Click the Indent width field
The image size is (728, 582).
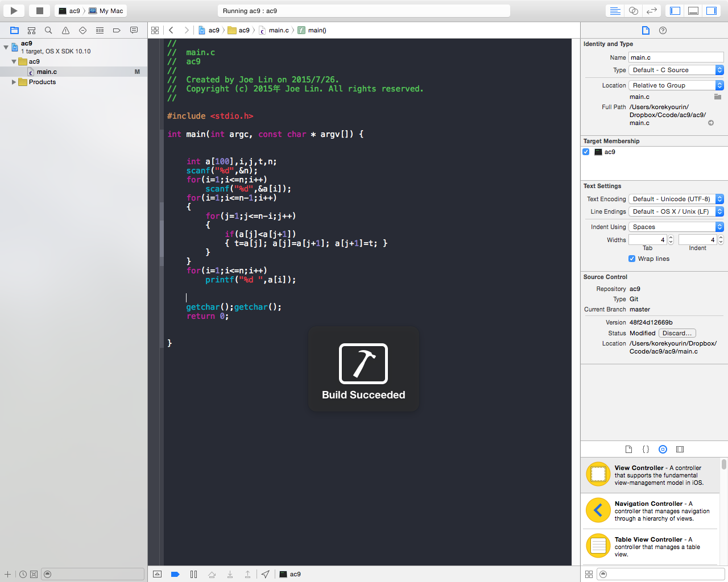(x=697, y=240)
